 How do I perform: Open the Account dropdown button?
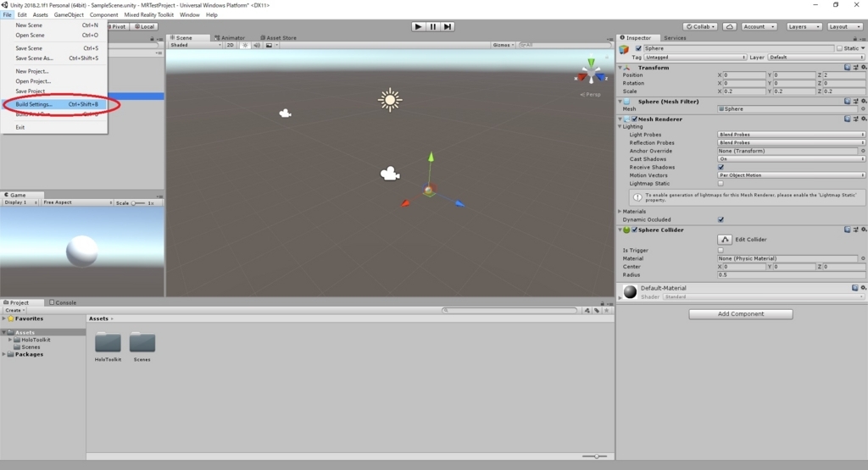point(759,26)
